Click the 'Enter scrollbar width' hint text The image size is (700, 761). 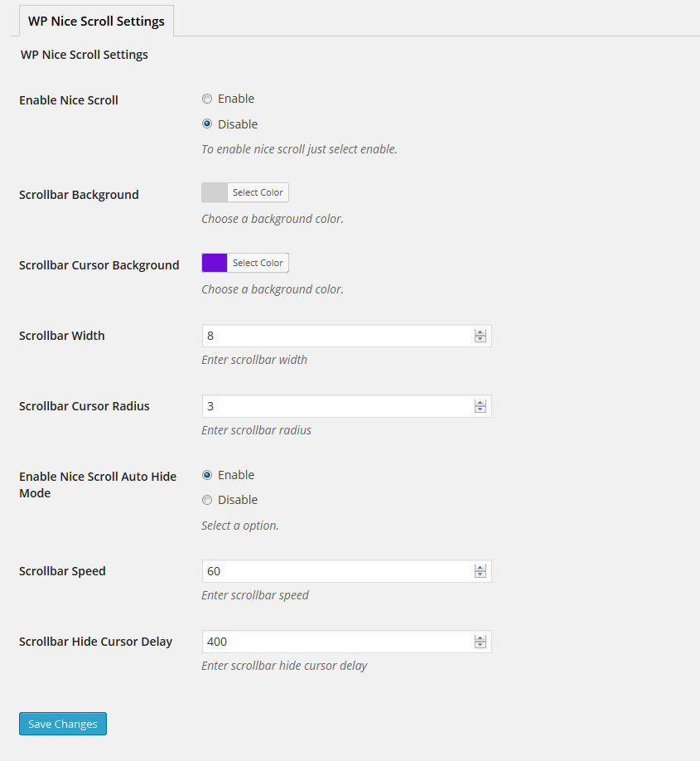click(254, 360)
